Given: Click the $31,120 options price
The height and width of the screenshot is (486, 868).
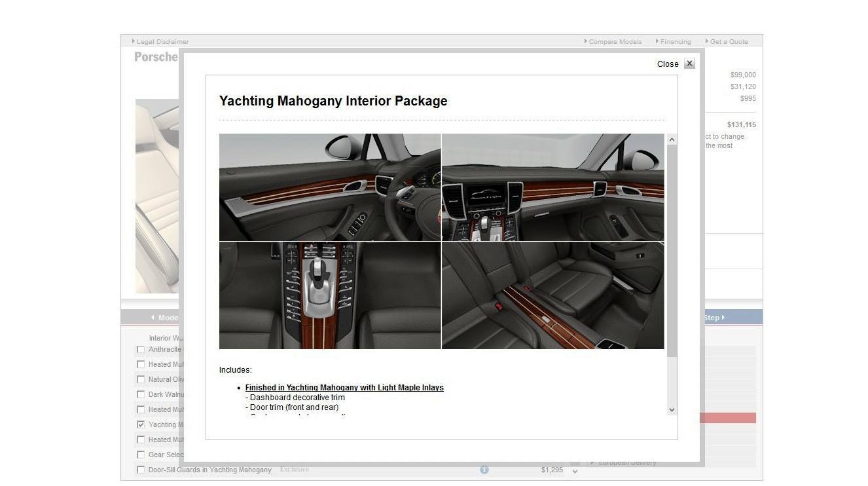Looking at the screenshot, I should tap(743, 86).
